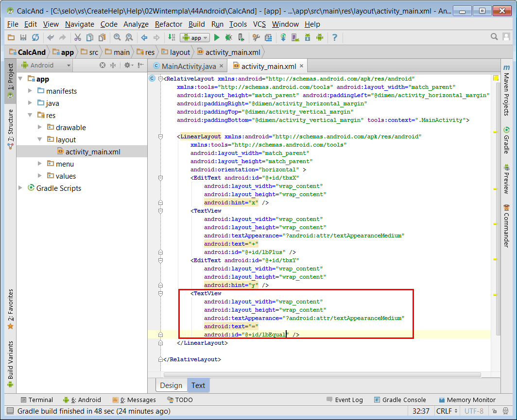Open Android Device Monitor icon
The height and width of the screenshot is (420, 517).
coord(320,37)
